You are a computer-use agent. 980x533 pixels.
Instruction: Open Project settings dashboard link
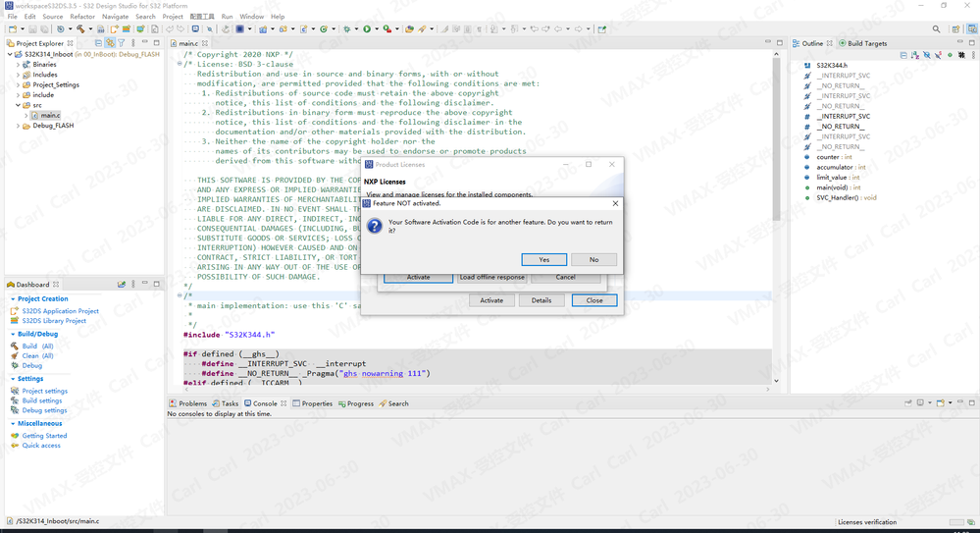[x=44, y=391]
